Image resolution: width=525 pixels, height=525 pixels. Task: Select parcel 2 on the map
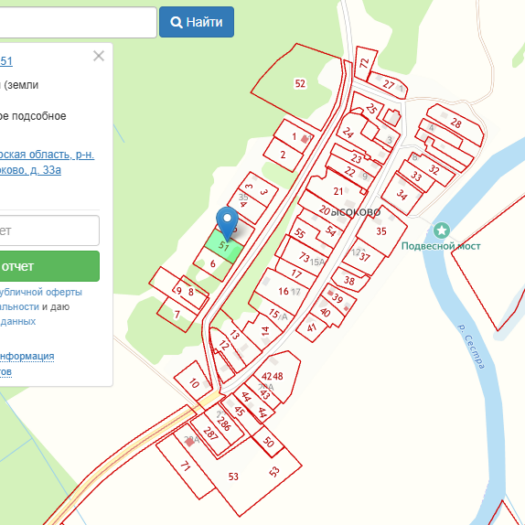283,154
